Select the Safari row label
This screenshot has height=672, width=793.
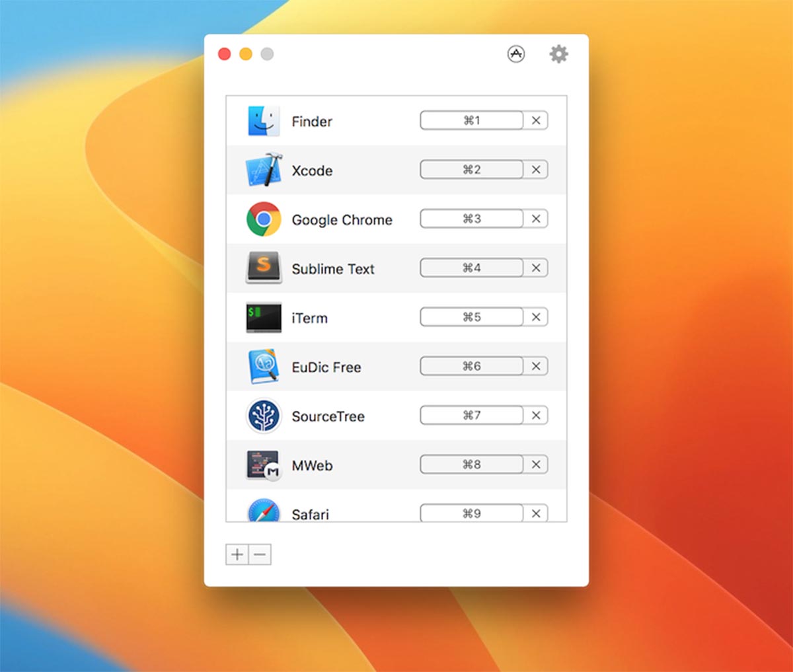point(310,514)
